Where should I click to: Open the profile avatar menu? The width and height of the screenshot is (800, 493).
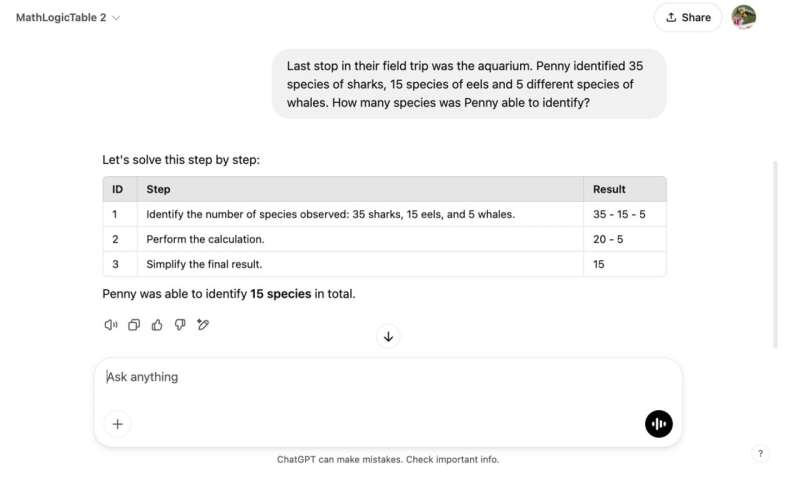pyautogui.click(x=743, y=17)
